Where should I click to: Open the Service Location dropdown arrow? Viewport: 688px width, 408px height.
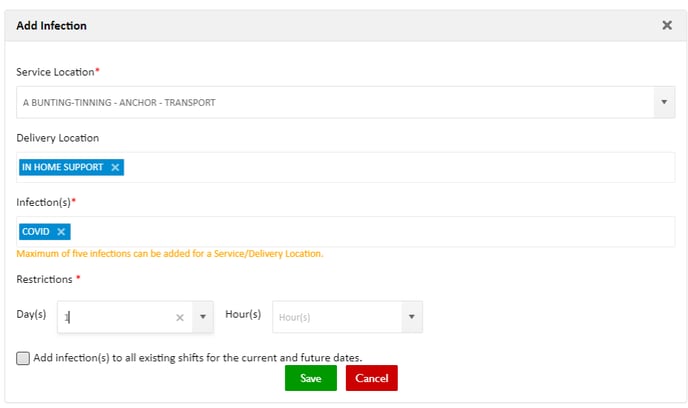click(x=664, y=102)
